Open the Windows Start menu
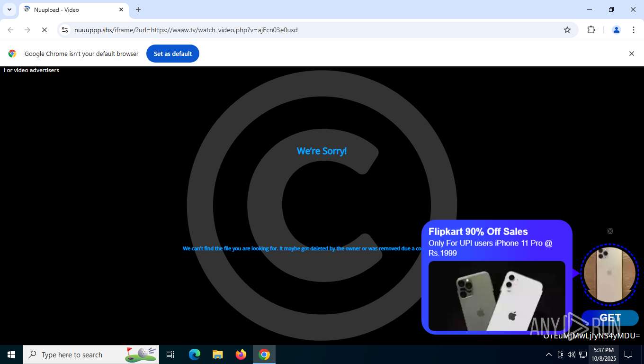Viewport: 644px width, 364px height. coord(11,355)
